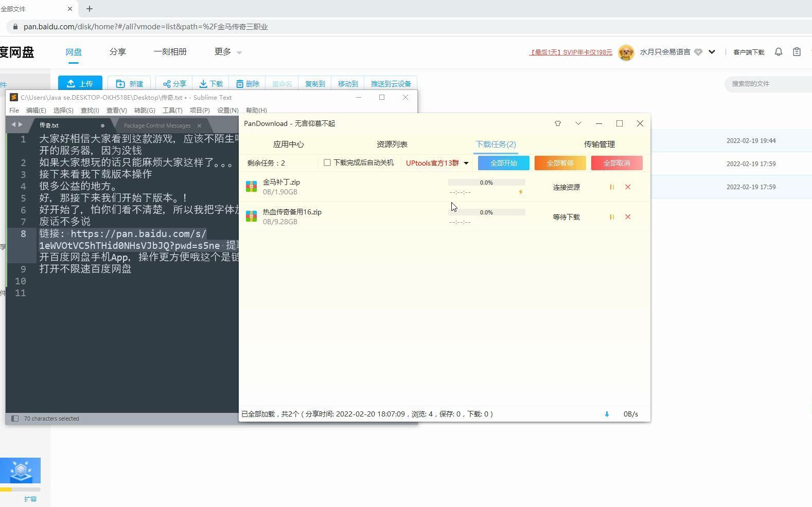
Task: Open Sublime Text 工具(T) menu
Action: coord(172,111)
